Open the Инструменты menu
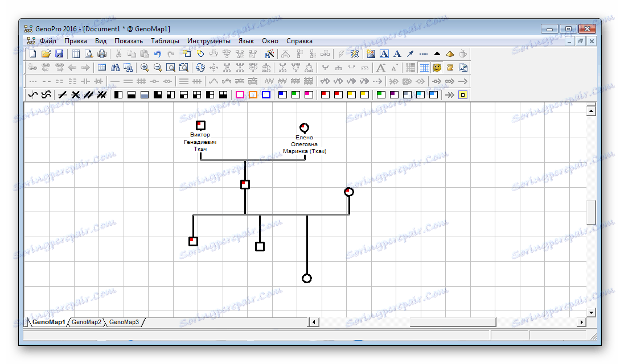The width and height of the screenshot is (620, 364). pos(209,41)
